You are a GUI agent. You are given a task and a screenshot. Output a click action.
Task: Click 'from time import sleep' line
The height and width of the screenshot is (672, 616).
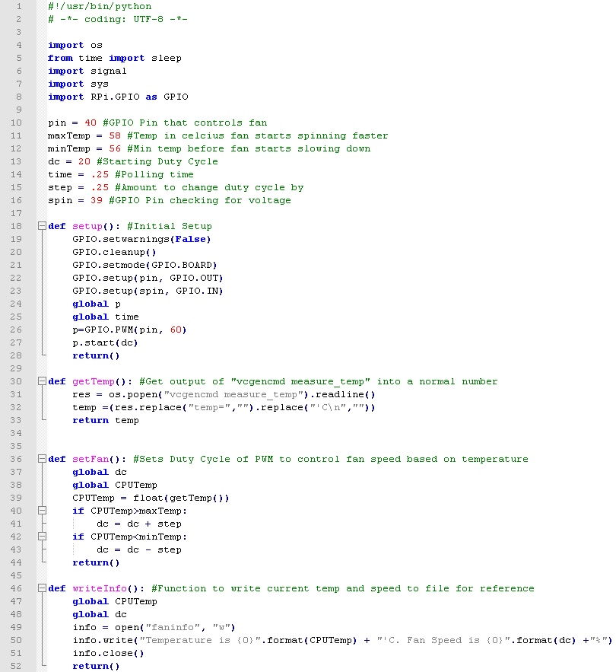pyautogui.click(x=115, y=58)
